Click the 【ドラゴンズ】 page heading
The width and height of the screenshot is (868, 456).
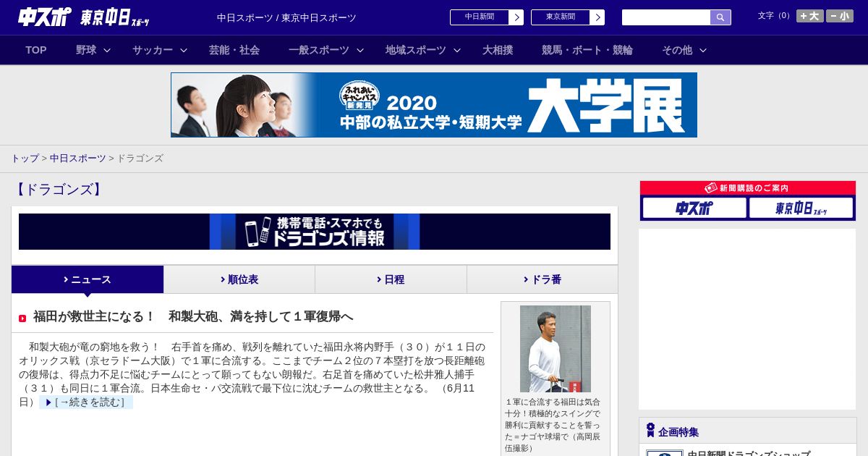pyautogui.click(x=59, y=190)
